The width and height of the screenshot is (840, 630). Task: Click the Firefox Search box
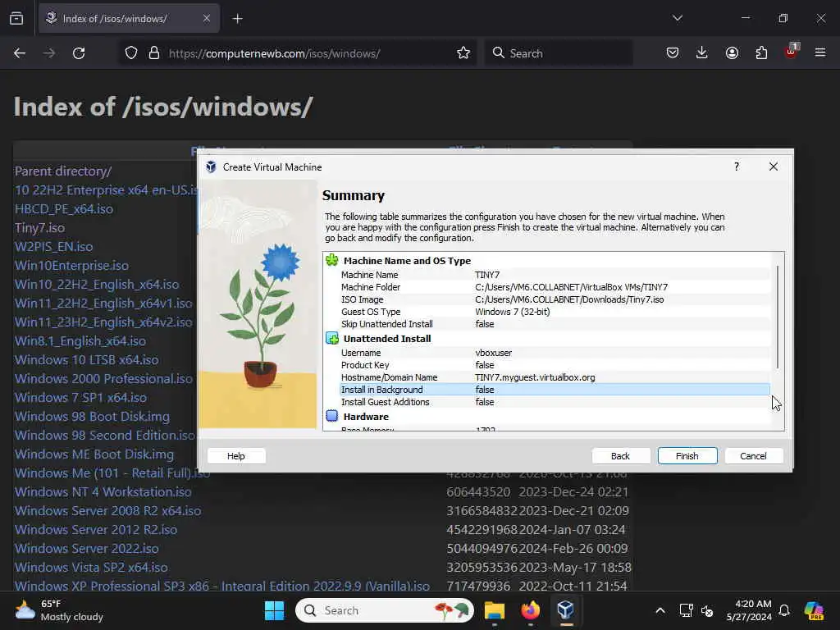(559, 53)
